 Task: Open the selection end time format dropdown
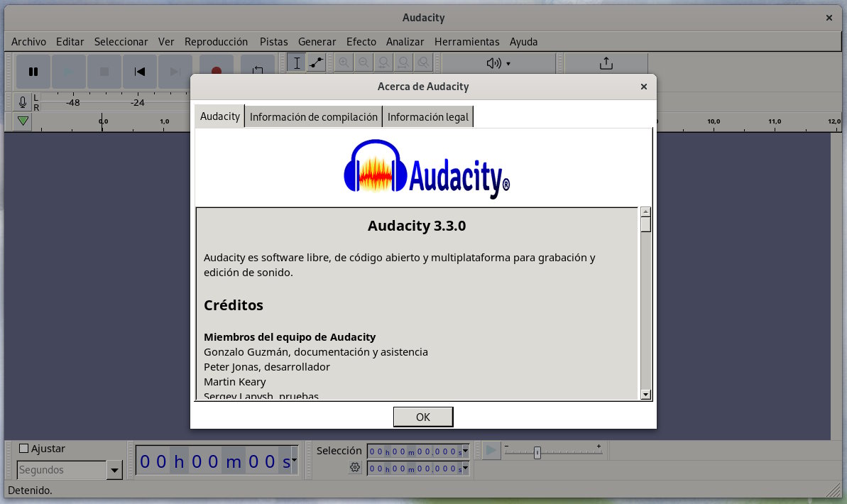pyautogui.click(x=465, y=469)
